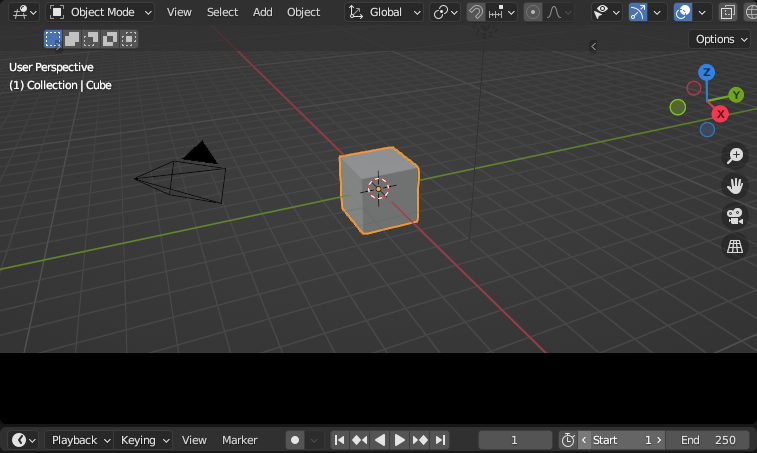This screenshot has width=757, height=453.
Task: Click the End frame field
Action: pyautogui.click(x=708, y=440)
